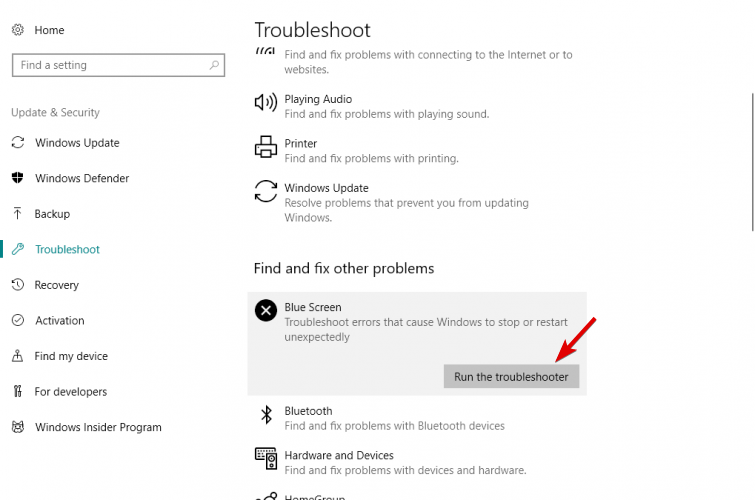Image resolution: width=755 pixels, height=500 pixels.
Task: Click the For developers tools icon
Action: coord(18,391)
